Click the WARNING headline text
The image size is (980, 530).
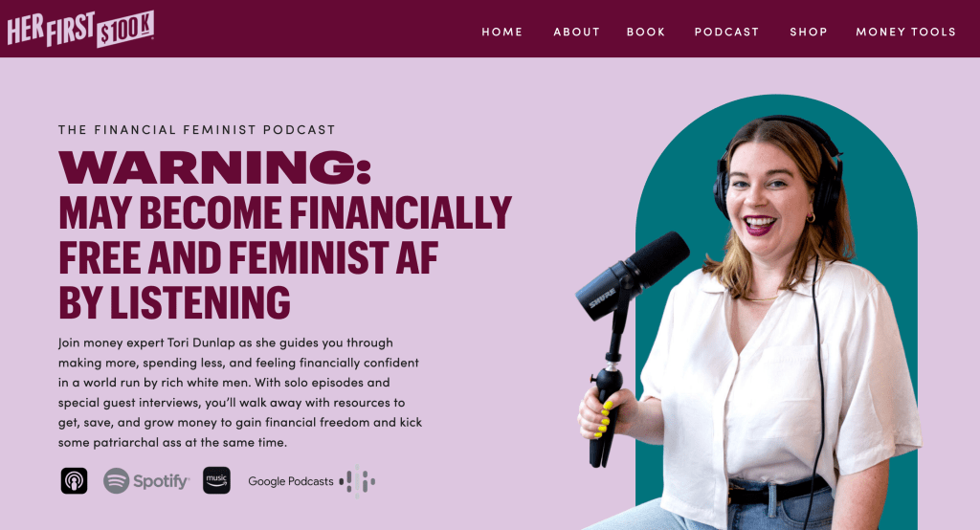214,166
